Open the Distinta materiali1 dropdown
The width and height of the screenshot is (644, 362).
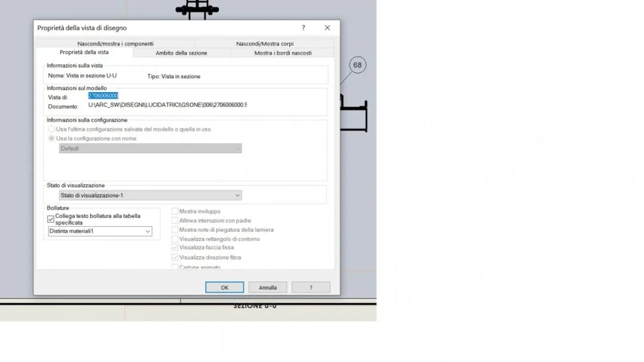pyautogui.click(x=100, y=231)
